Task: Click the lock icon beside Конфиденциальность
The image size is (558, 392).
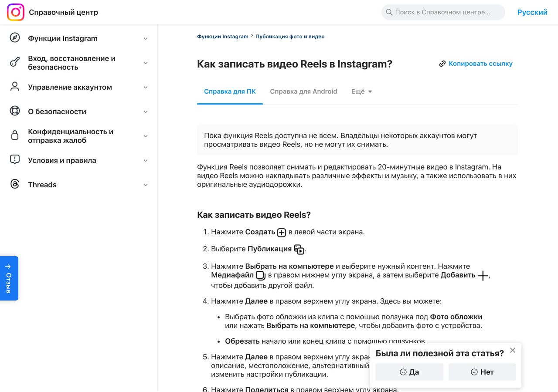Action: tap(15, 135)
